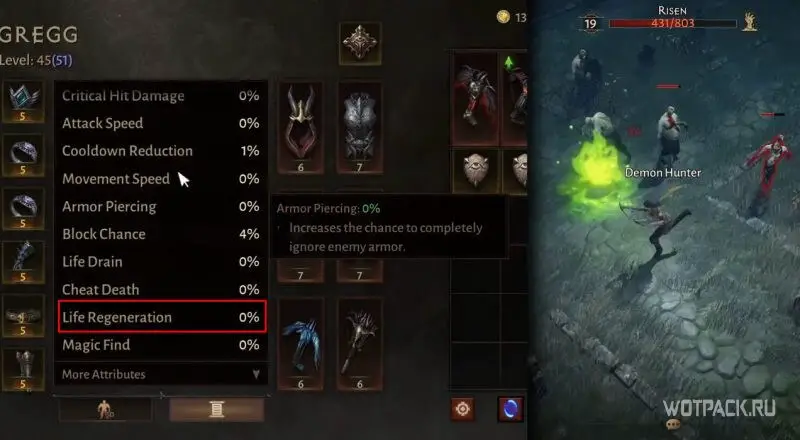This screenshot has height=440, width=800.
Task: Select the Life Regeneration attribute row
Action: 162,317
